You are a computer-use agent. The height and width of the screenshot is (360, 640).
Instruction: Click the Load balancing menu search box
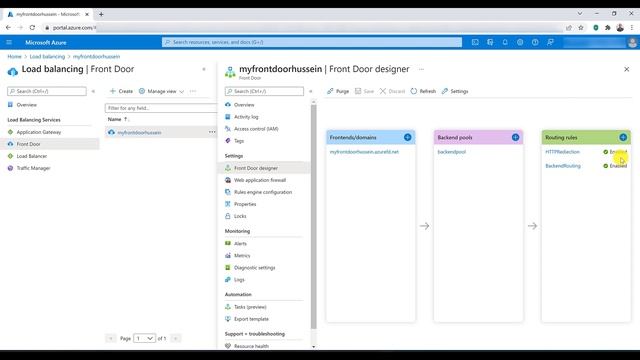point(47,91)
